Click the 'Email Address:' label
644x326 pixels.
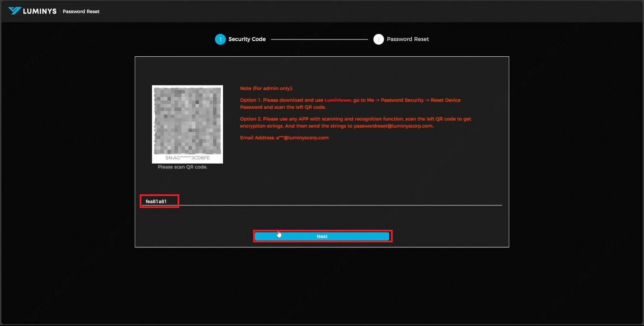point(257,138)
